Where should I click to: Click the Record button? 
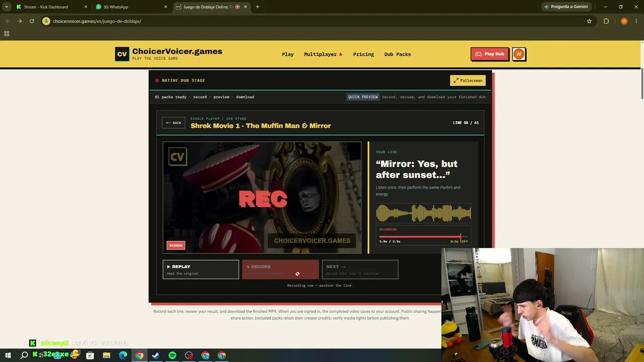point(280,269)
